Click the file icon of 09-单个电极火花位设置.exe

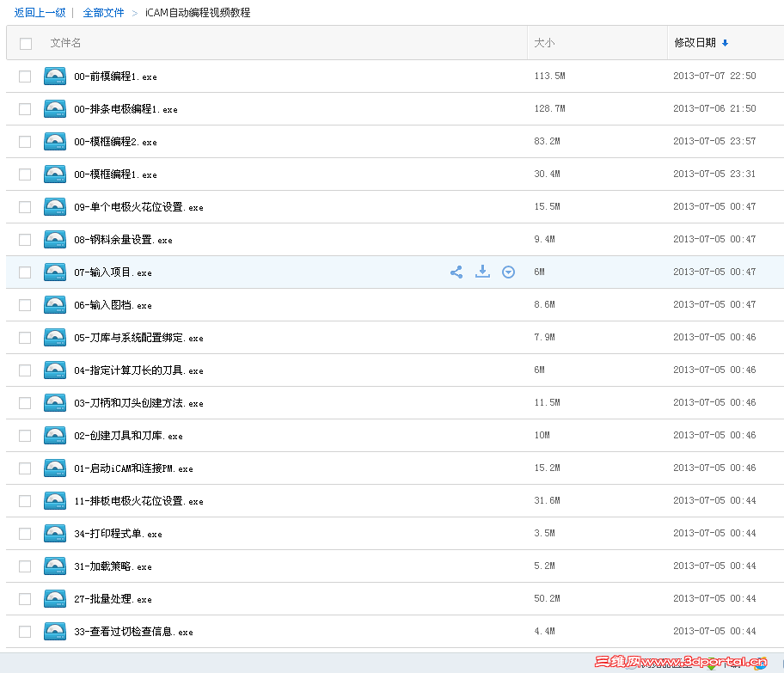click(55, 207)
